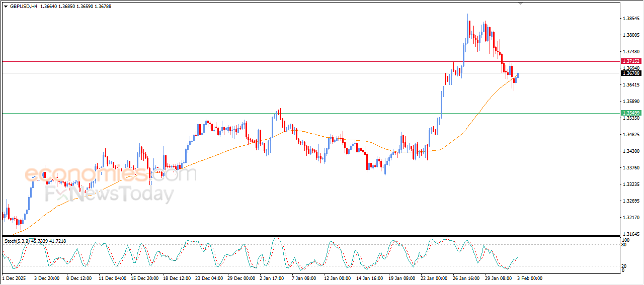
Task: Click the 3 Dec 20:00 time label
Action: point(47,278)
